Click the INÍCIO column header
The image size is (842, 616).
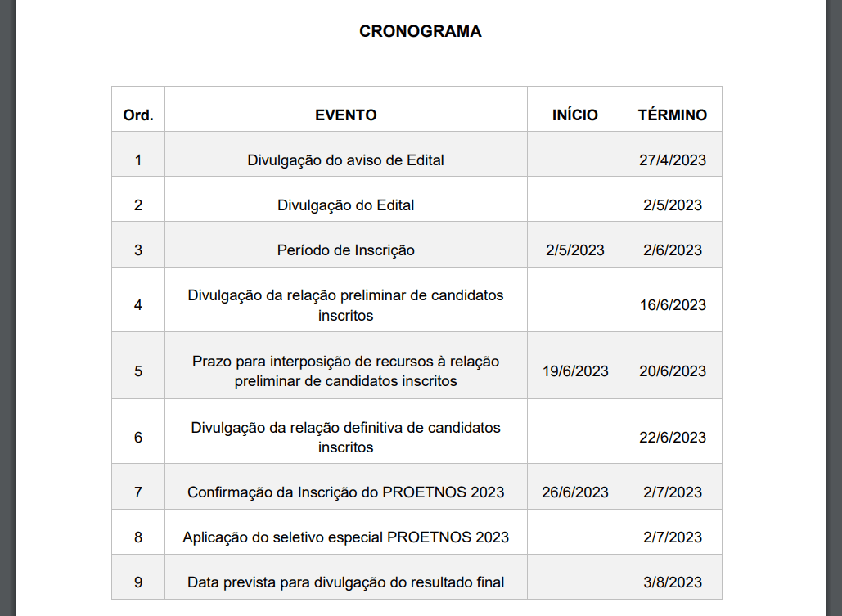[x=575, y=115]
